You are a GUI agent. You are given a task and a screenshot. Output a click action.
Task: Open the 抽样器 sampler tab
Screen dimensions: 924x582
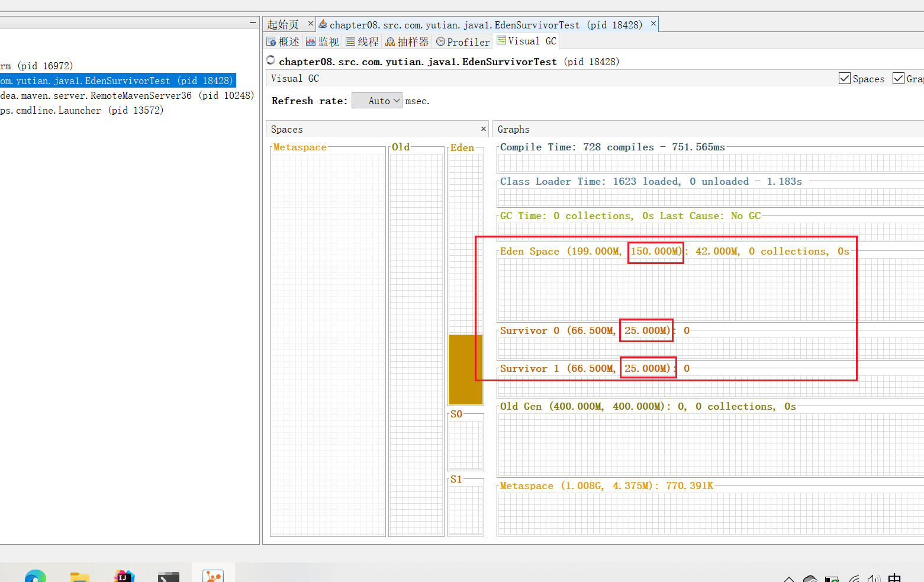[x=407, y=41]
